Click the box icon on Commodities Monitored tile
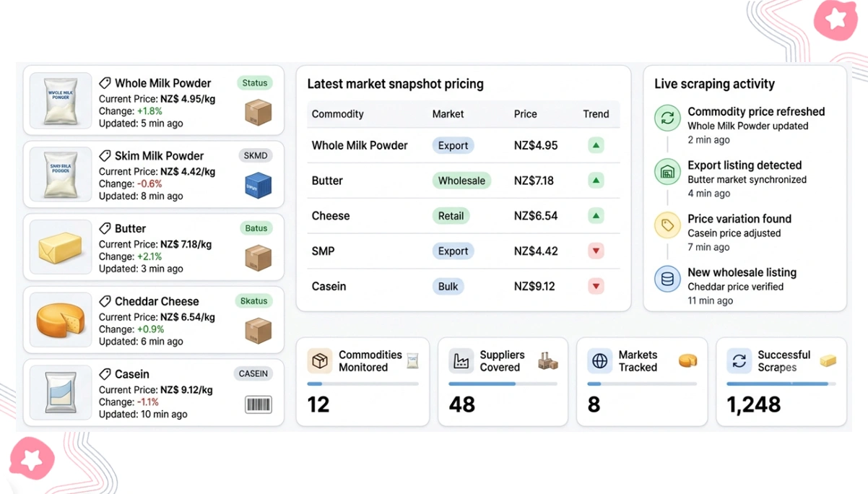Viewport: 868px width, 494px height. click(320, 360)
